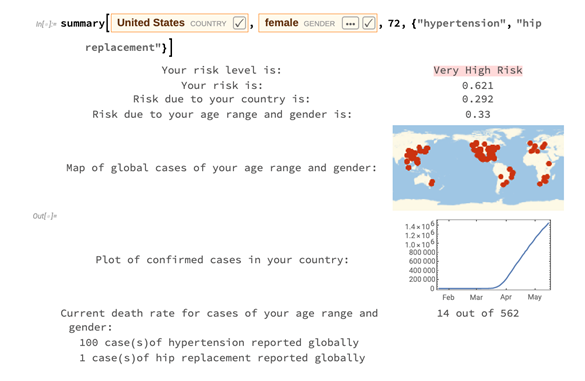
Task: Click the summary function name
Action: pos(83,24)
